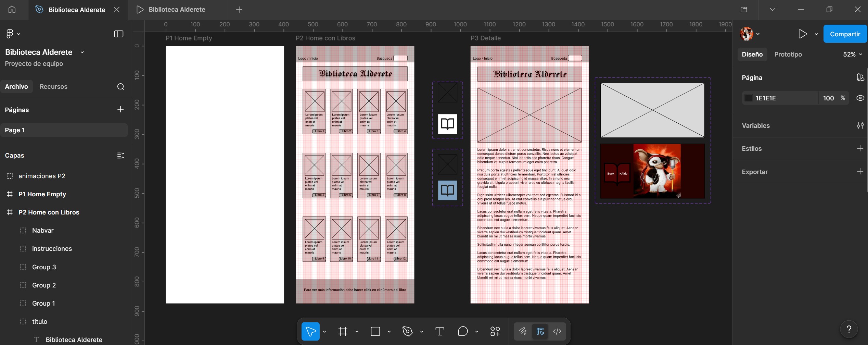The height and width of the screenshot is (345, 868).
Task: Select the Frame tool
Action: tap(343, 331)
